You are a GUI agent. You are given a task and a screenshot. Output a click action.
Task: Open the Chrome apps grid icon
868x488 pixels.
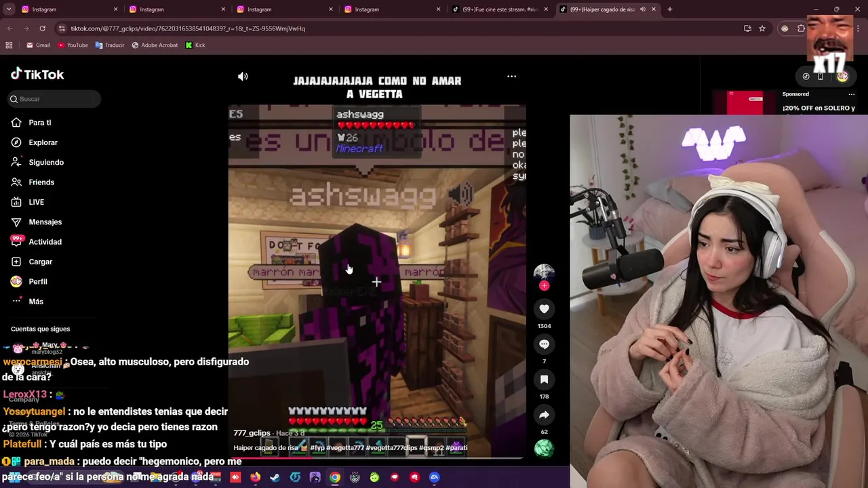tap(9, 45)
